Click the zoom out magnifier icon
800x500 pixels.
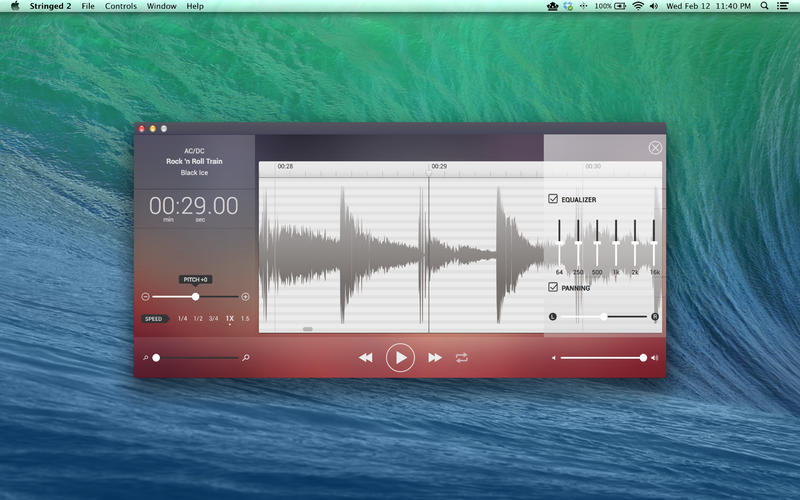point(145,358)
